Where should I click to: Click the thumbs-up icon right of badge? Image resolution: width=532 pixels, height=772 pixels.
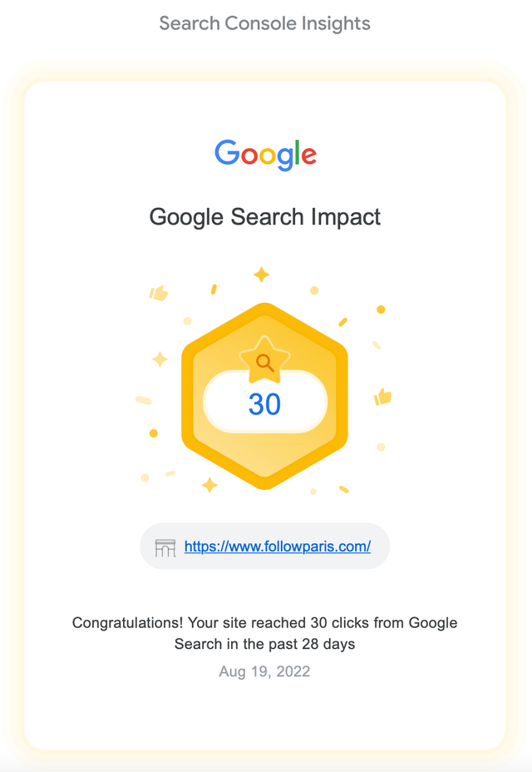click(x=383, y=397)
